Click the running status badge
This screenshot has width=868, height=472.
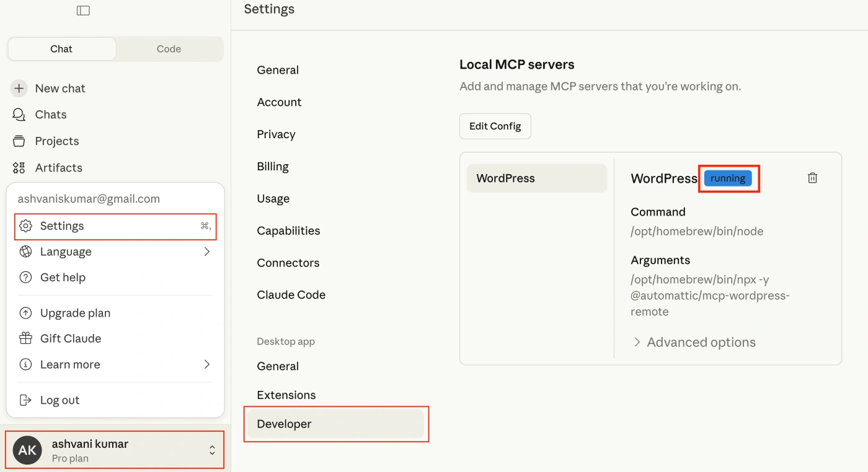click(728, 178)
